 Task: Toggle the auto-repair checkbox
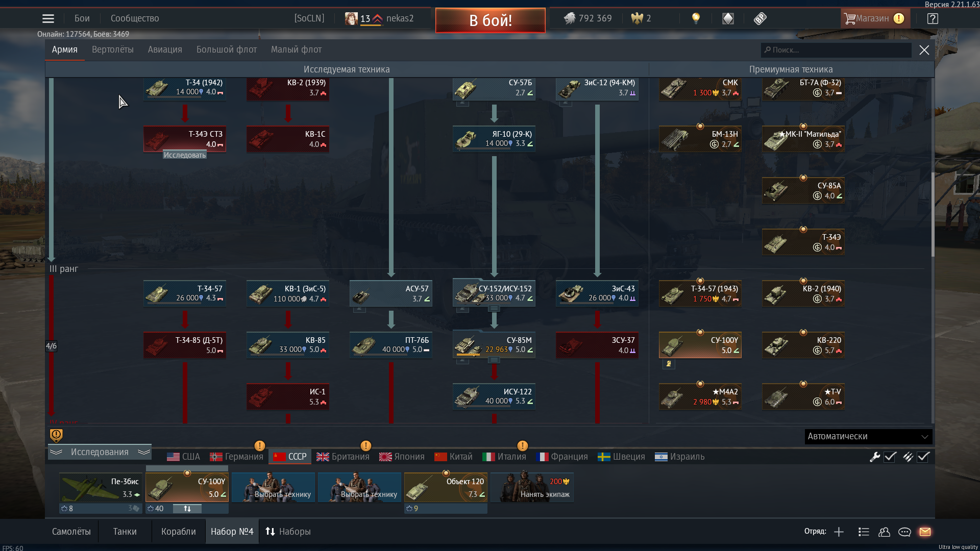(x=890, y=457)
